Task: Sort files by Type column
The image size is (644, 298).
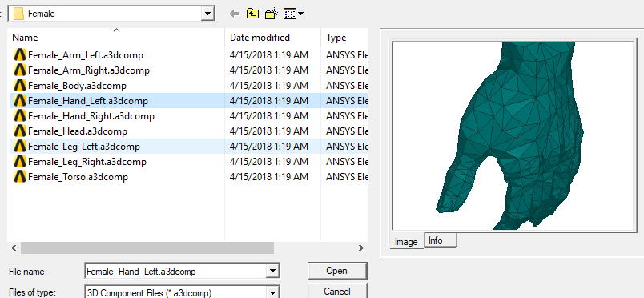Action: point(344,38)
